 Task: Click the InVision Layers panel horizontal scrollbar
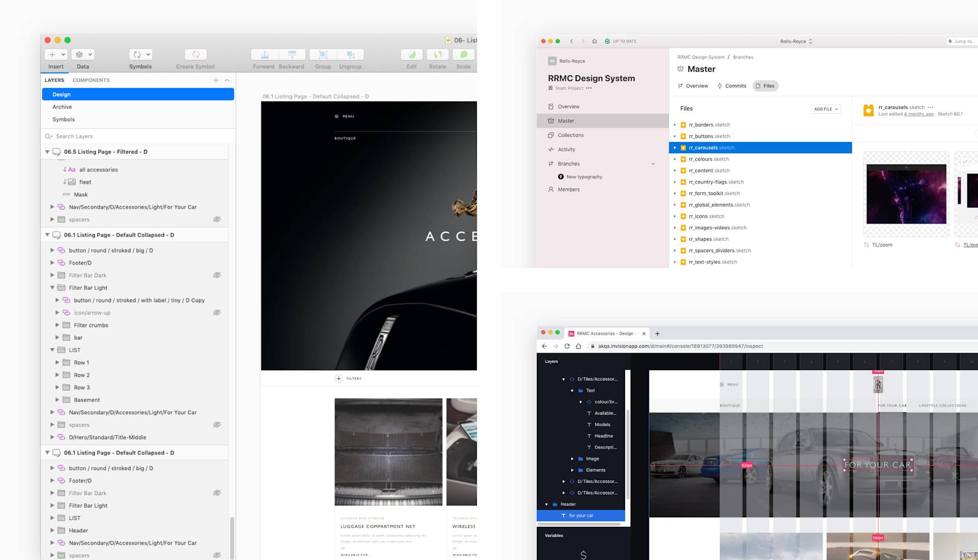coord(579,524)
